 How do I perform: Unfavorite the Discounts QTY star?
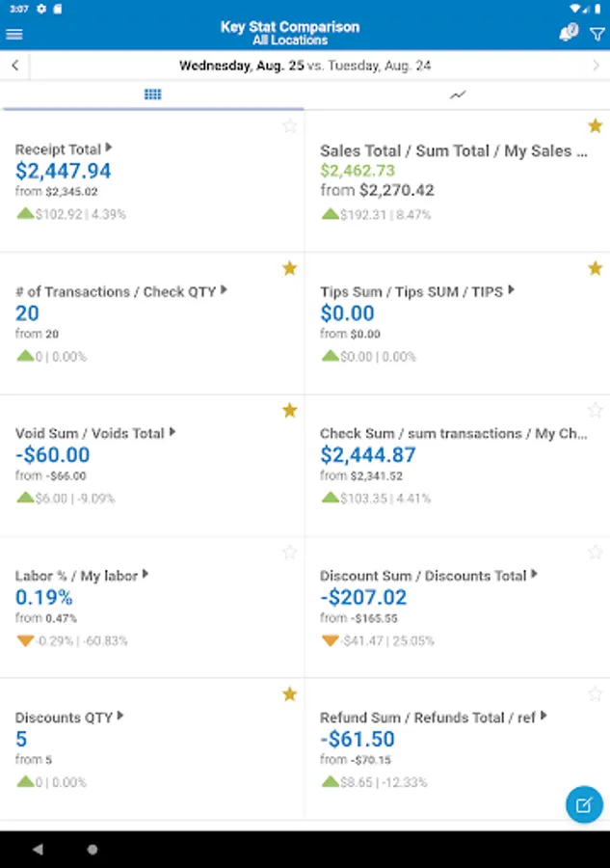(x=290, y=693)
